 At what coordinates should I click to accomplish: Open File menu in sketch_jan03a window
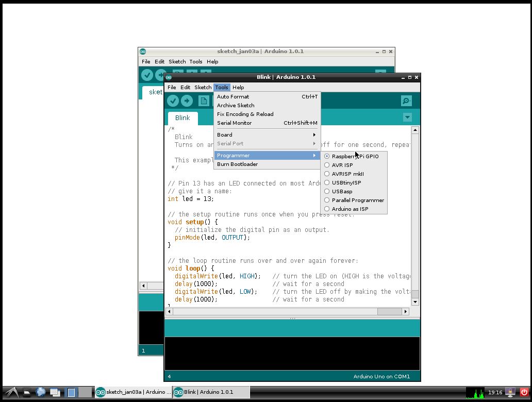coord(146,62)
